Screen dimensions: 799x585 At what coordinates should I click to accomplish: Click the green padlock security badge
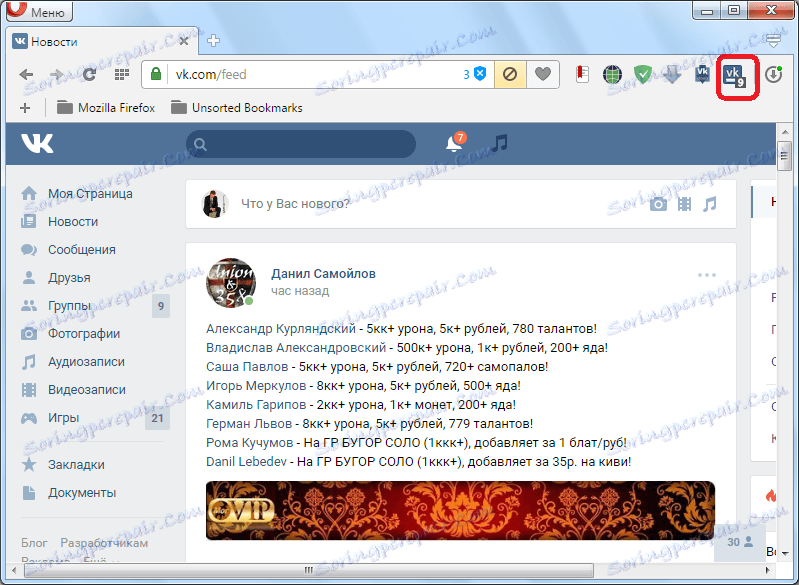(156, 74)
